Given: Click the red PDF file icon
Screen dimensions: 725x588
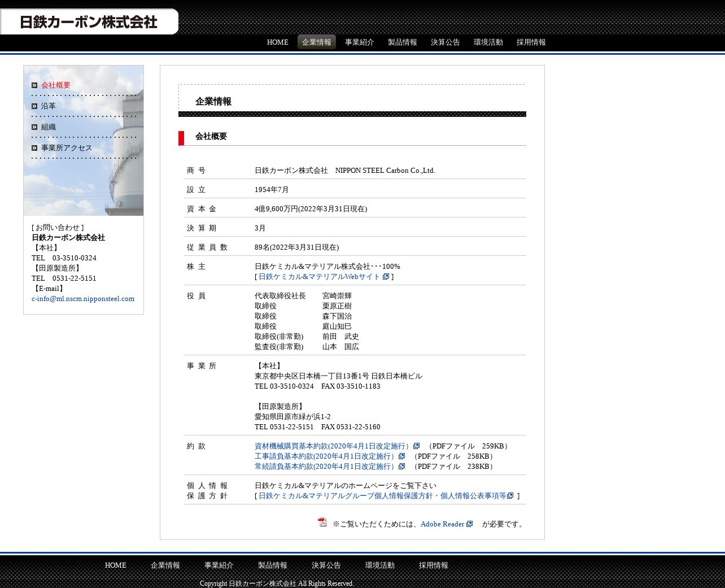Looking at the screenshot, I should pos(322,522).
